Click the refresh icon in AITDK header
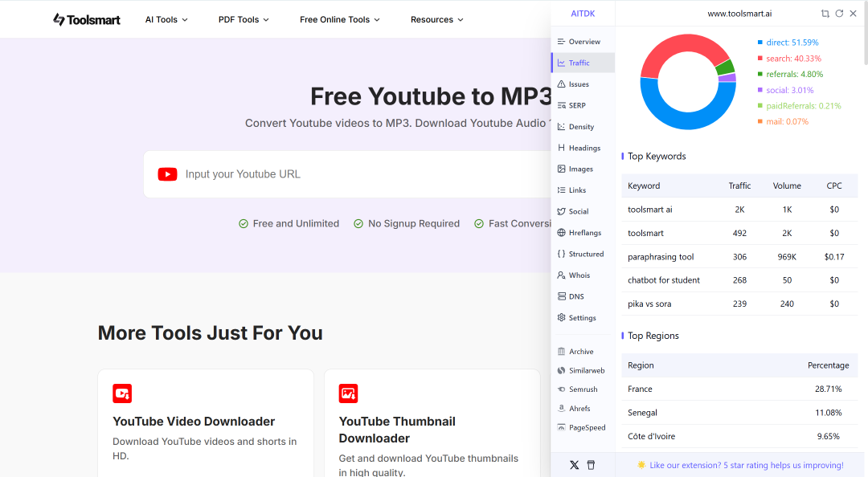Viewport: 868px width, 477px height. [x=839, y=14]
